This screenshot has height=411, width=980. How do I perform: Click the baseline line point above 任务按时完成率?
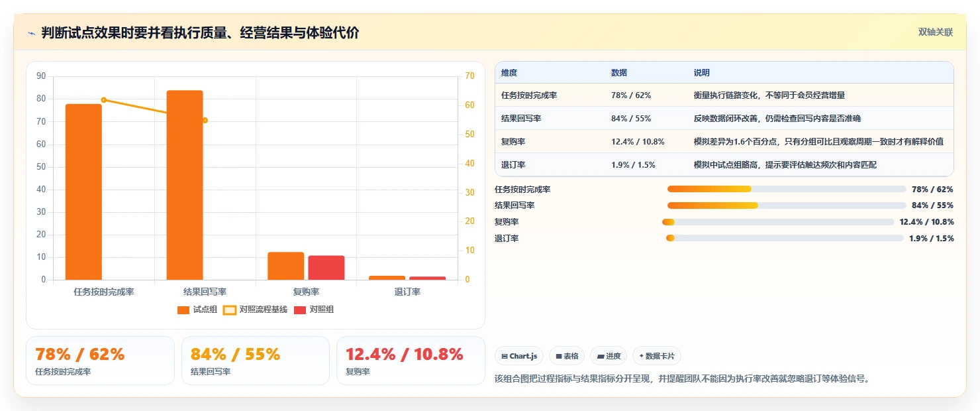pyautogui.click(x=104, y=100)
